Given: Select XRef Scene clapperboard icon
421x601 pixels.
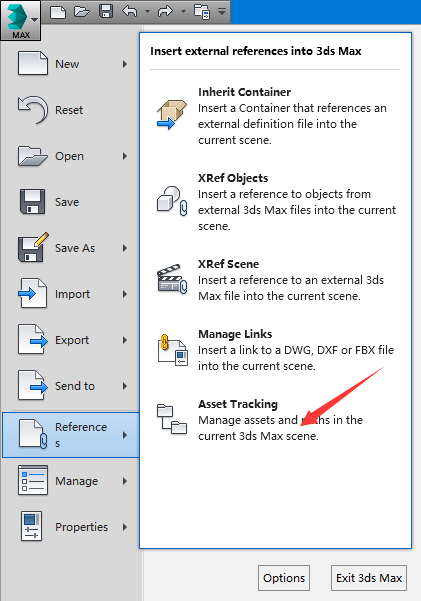Looking at the screenshot, I should (172, 279).
